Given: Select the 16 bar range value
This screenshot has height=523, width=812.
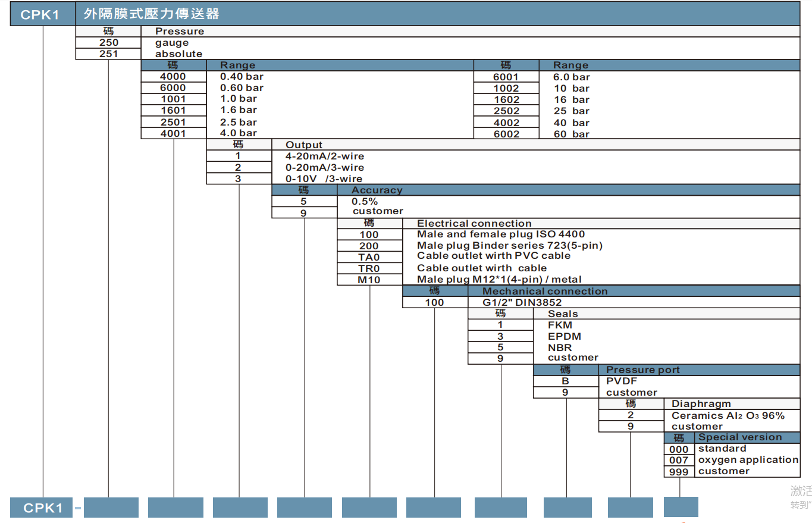Looking at the screenshot, I should 572,99.
